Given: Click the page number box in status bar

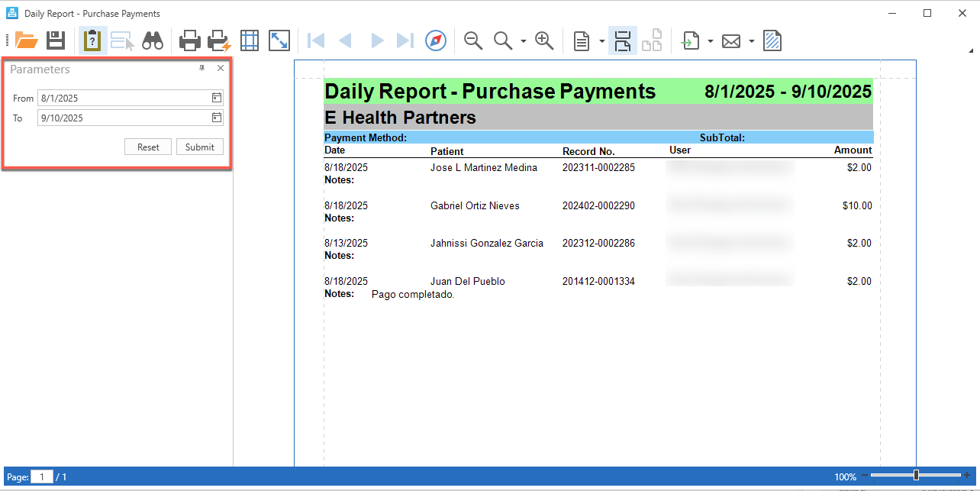Looking at the screenshot, I should click(42, 477).
